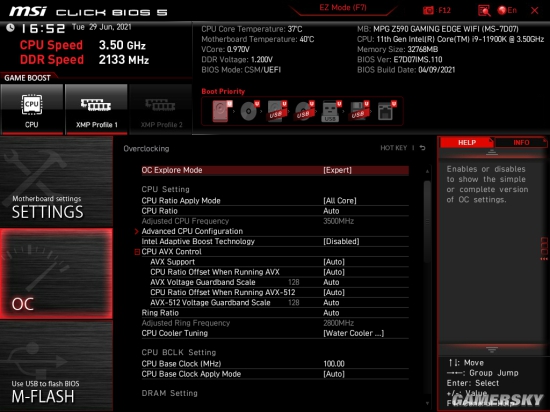Switch to EZ Mode (F7)
This screenshot has width=550, height=412.
click(x=343, y=8)
